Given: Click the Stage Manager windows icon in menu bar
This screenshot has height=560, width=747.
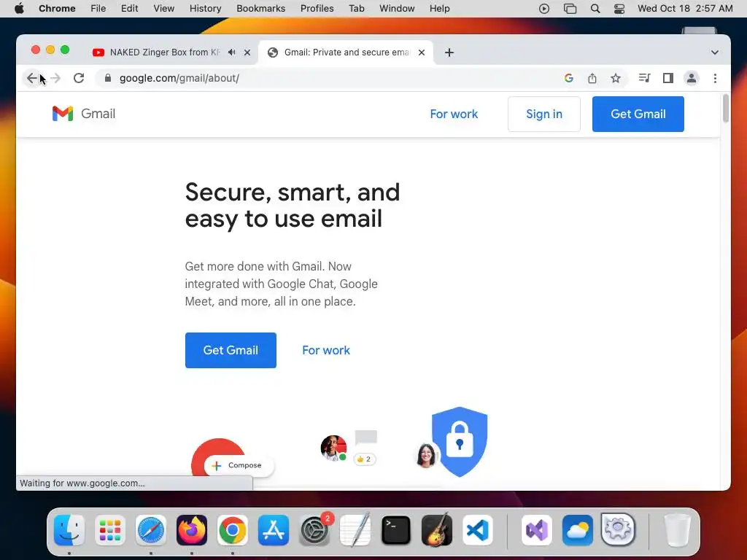Looking at the screenshot, I should click(570, 9).
